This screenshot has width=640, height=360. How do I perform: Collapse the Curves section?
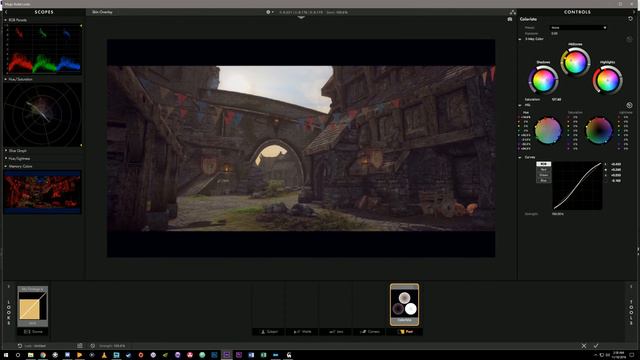520,157
